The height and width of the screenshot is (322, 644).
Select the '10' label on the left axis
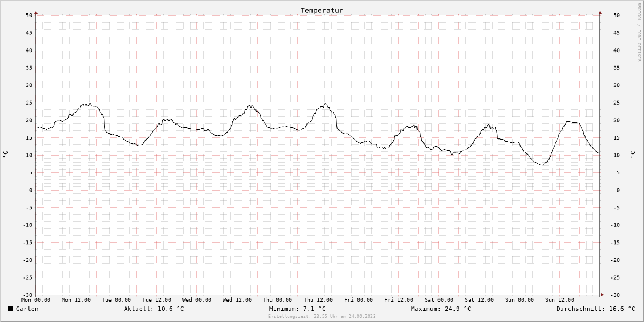pos(29,155)
